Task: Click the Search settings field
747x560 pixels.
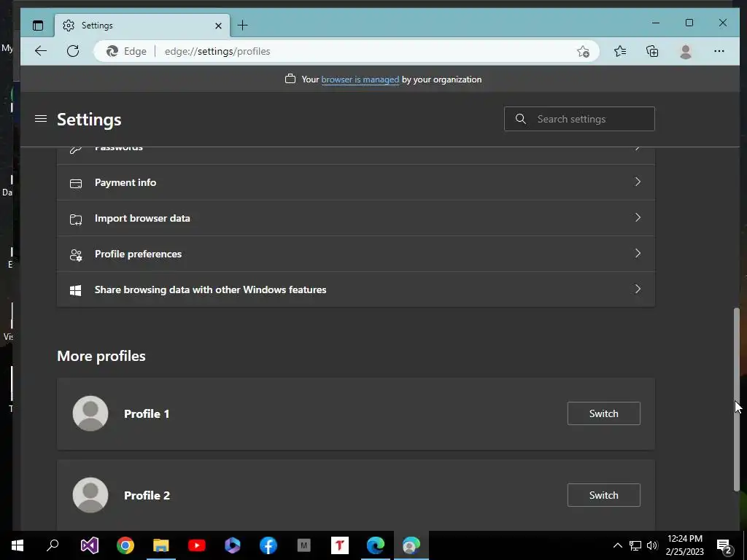Action: pyautogui.click(x=579, y=119)
